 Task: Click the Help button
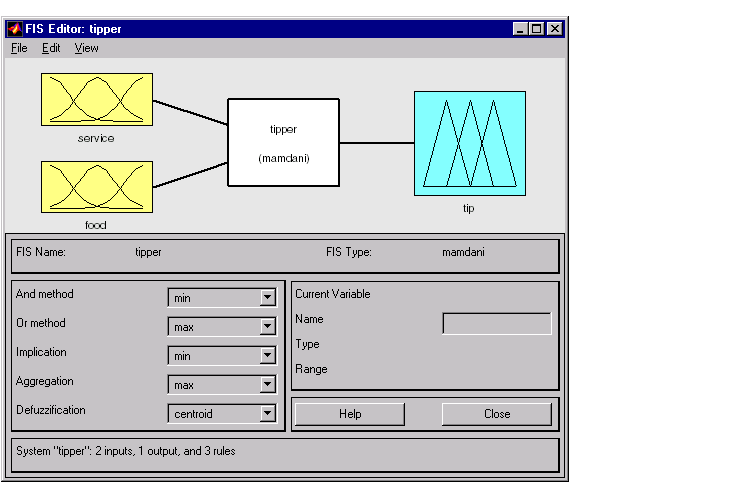[x=349, y=414]
